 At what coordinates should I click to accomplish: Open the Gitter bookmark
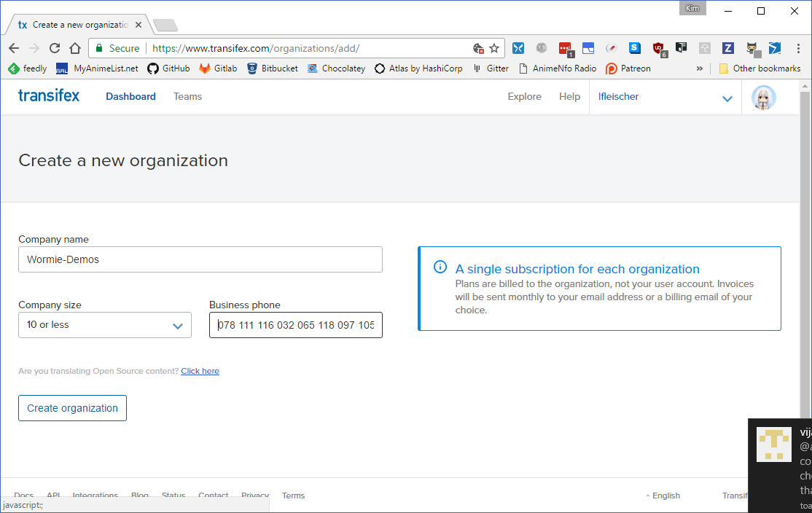pyautogui.click(x=491, y=68)
